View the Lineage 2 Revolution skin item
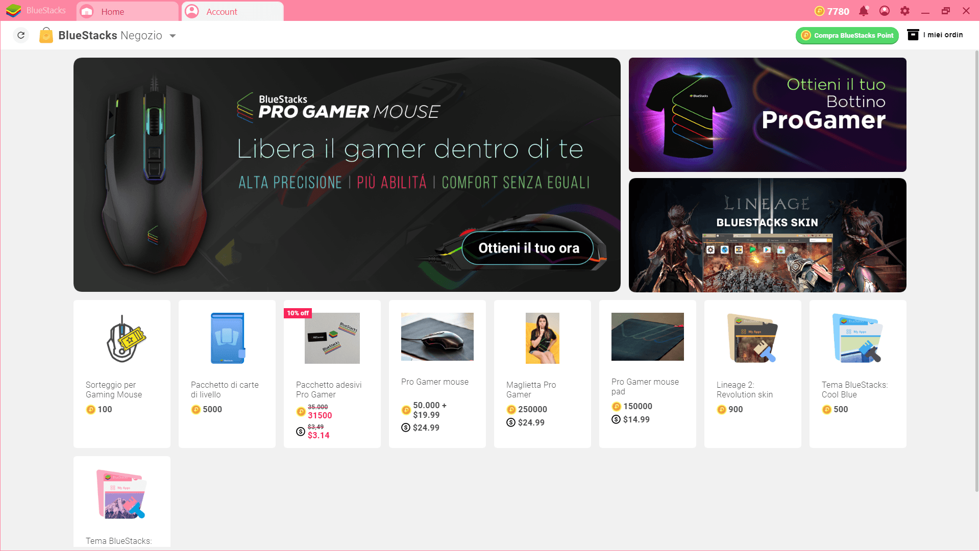 tap(752, 374)
